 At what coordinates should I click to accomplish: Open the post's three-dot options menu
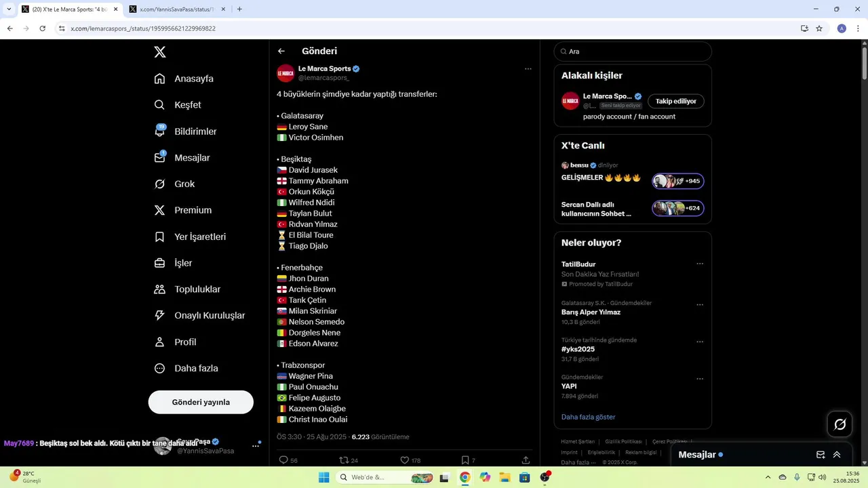point(528,69)
